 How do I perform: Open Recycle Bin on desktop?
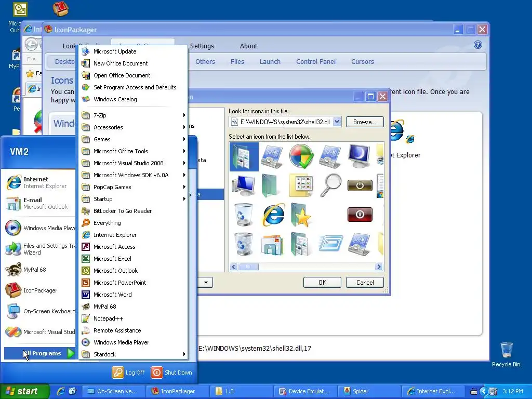(506, 354)
